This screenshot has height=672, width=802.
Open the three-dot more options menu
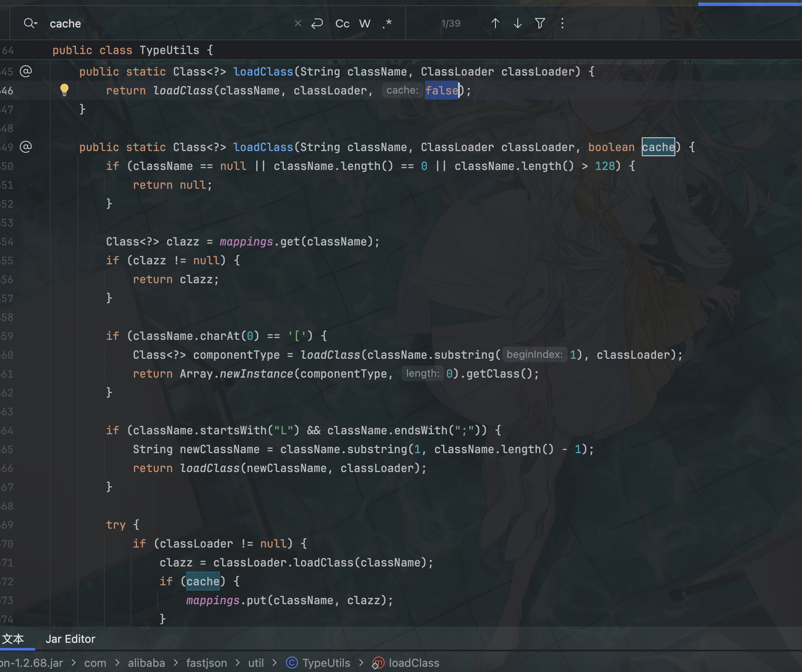562,23
